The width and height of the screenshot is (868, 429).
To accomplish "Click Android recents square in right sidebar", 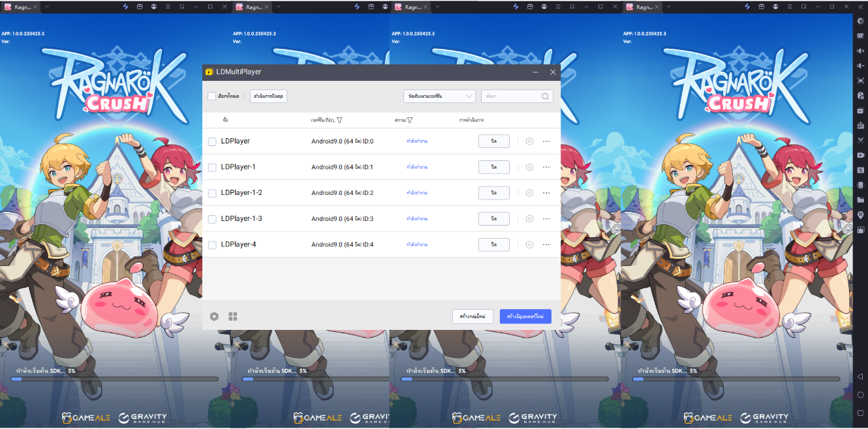I will (x=861, y=411).
